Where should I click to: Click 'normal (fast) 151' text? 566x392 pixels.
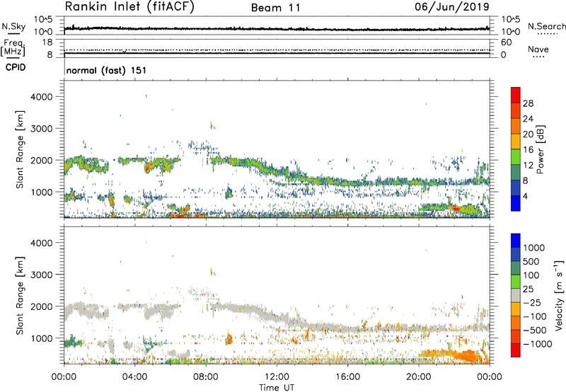click(107, 70)
